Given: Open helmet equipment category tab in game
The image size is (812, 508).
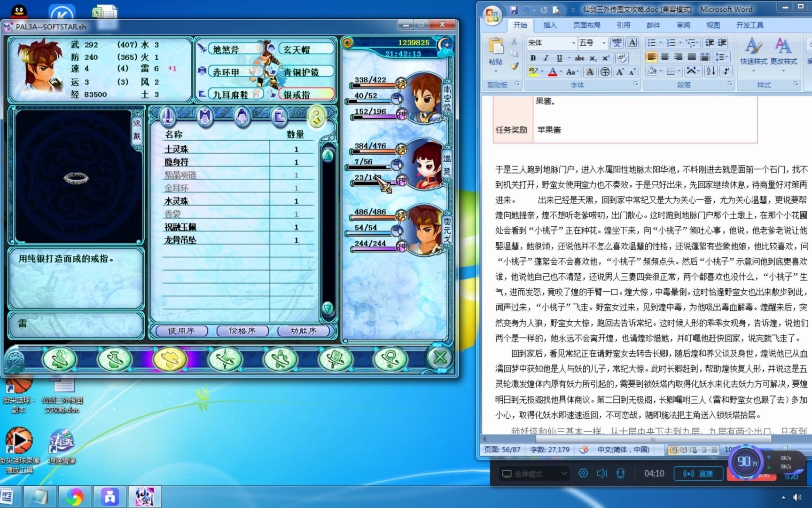Looking at the screenshot, I should (x=242, y=116).
